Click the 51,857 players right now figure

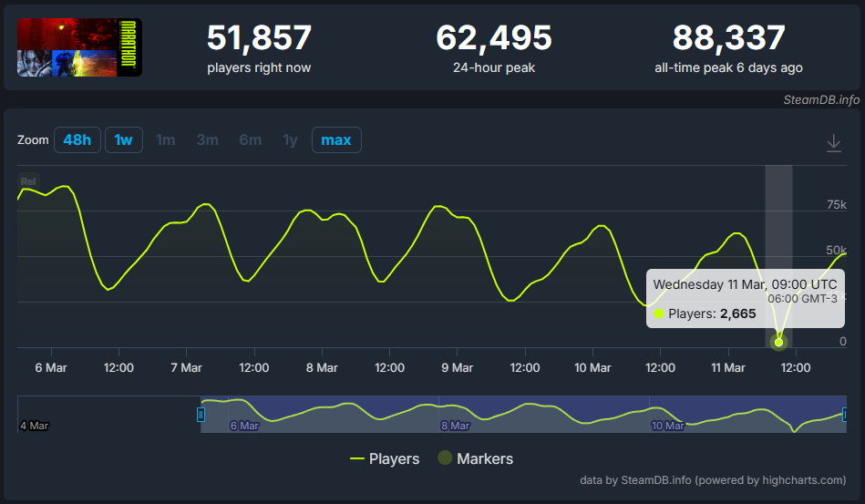tap(259, 37)
